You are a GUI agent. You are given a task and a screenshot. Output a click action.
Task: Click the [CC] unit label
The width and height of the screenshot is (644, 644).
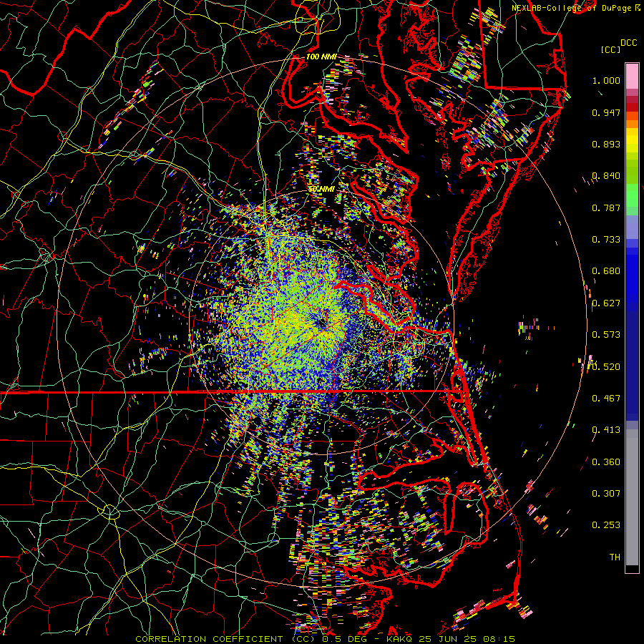tap(610, 49)
